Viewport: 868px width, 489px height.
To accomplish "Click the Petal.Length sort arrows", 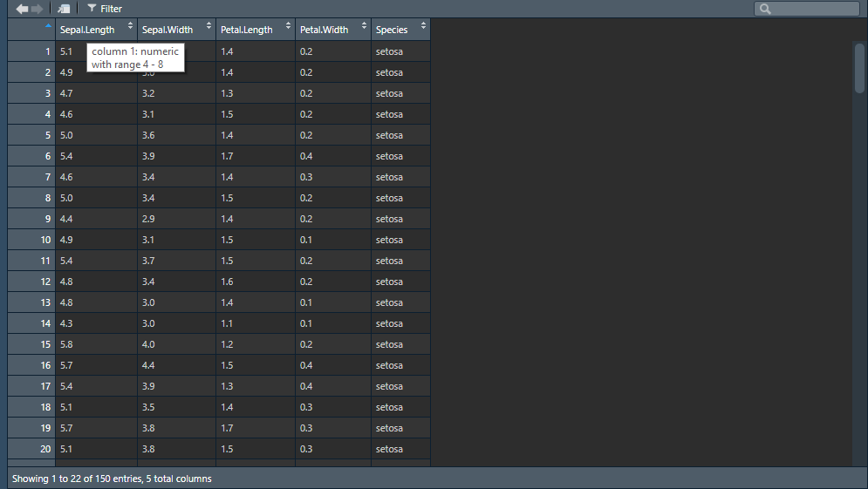I will [288, 26].
